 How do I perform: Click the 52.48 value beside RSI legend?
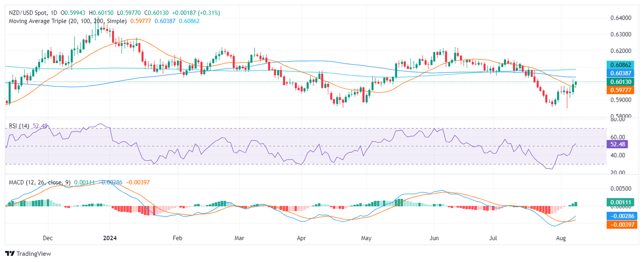click(40, 125)
